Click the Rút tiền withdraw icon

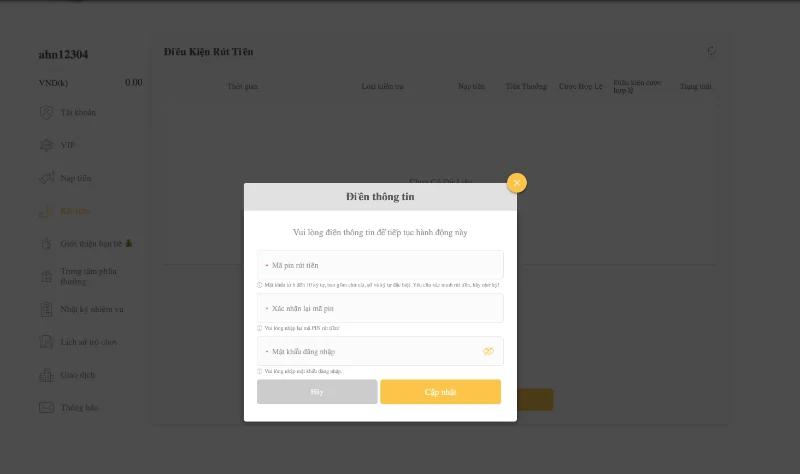(x=46, y=211)
